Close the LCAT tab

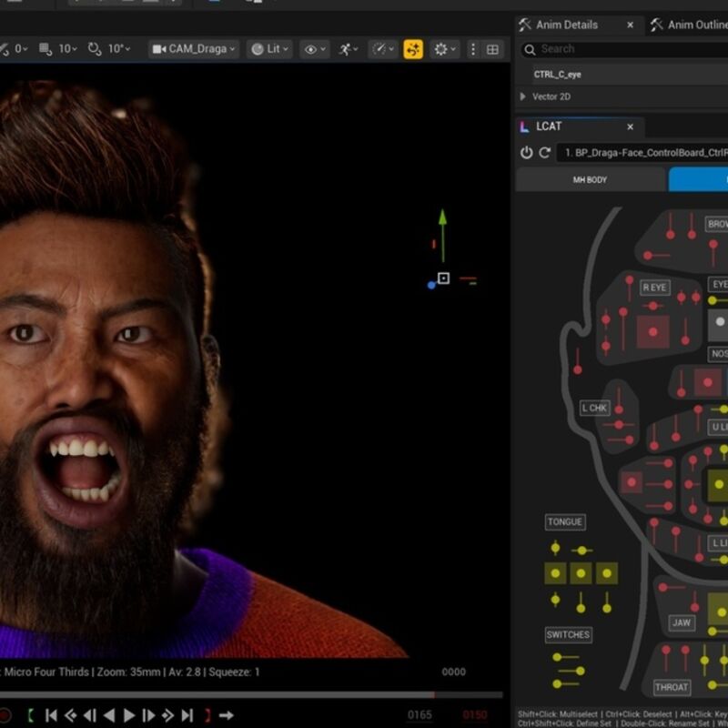tap(630, 126)
